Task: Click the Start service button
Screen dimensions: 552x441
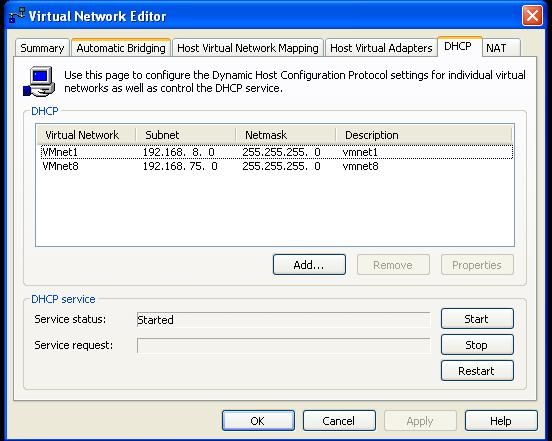Action: pos(477,319)
